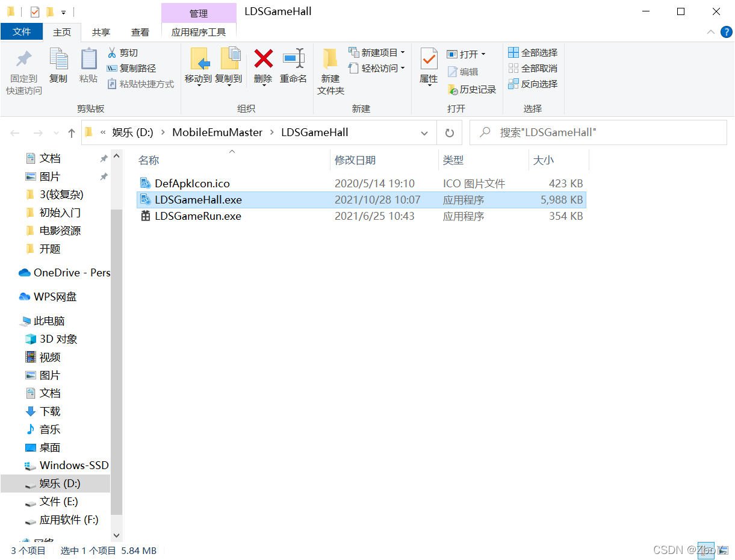735x560 pixels.
Task: Click 娱乐 (D:) in address breadcrumb
Action: 132,132
